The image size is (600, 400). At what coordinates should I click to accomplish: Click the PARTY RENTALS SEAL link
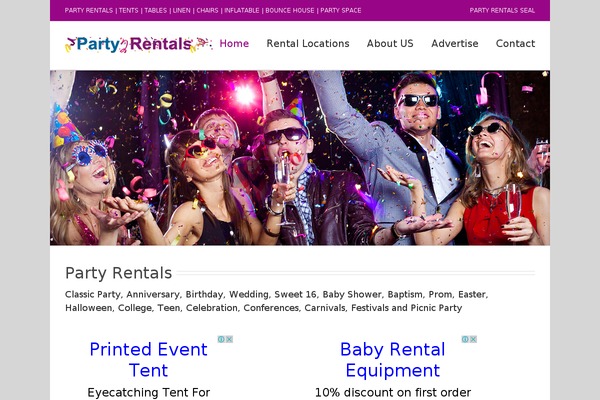[x=502, y=10]
